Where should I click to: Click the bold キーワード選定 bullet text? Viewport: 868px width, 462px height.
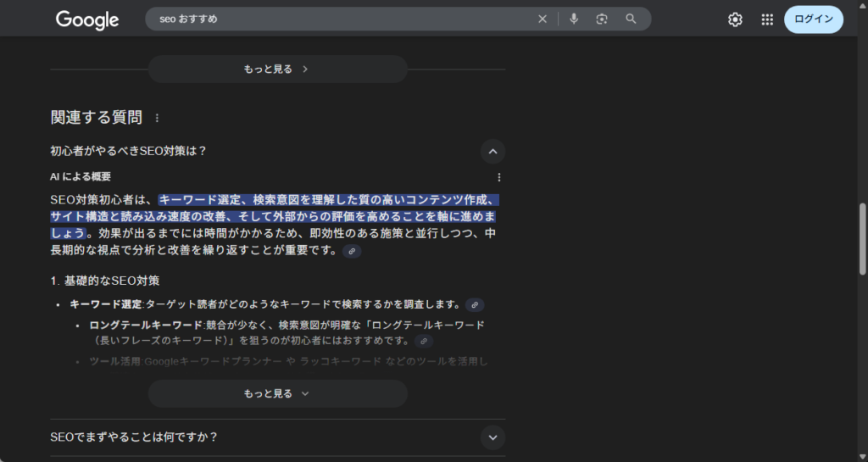[x=106, y=304]
